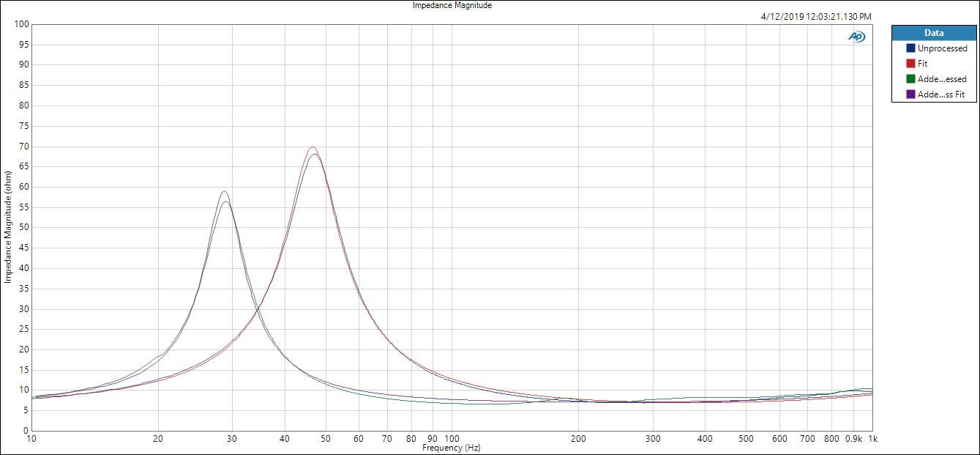This screenshot has width=980, height=455.
Task: Click the Adde...essed legend label
Action: [942, 79]
